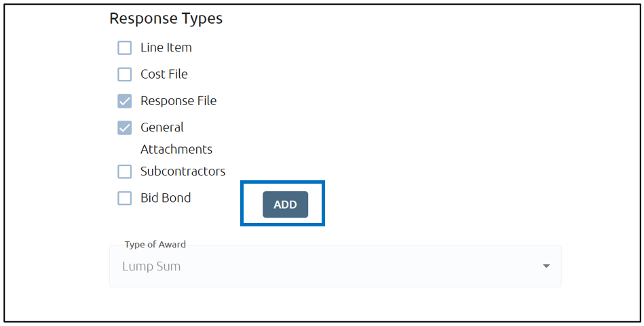Click the word General next to checkbox
The image size is (644, 326).
point(162,127)
